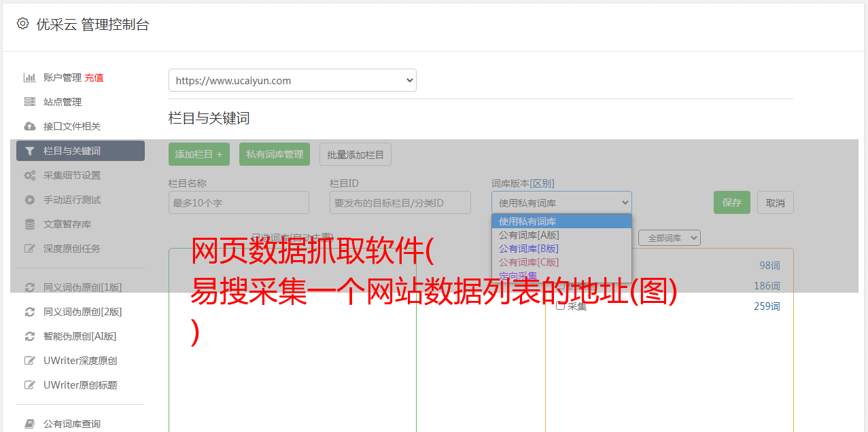The width and height of the screenshot is (868, 432).
Task: Open 接口文件相关 menu entry
Action: (72, 126)
